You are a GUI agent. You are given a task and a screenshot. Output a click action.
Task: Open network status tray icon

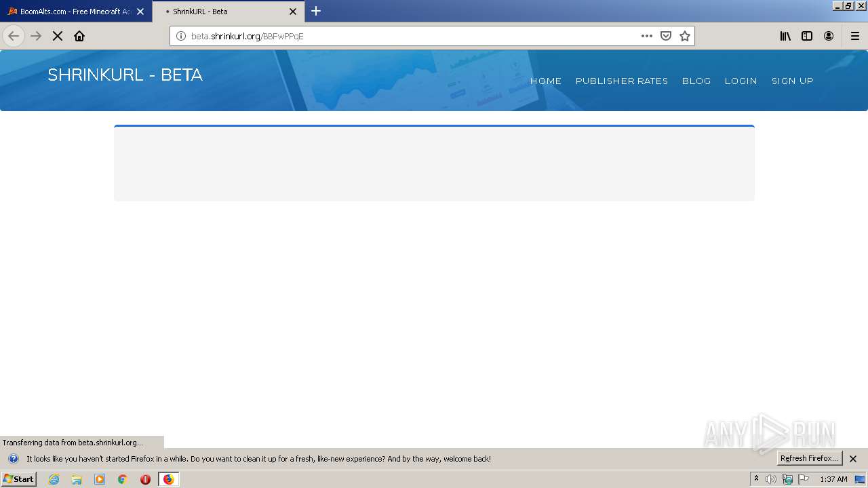coord(787,479)
